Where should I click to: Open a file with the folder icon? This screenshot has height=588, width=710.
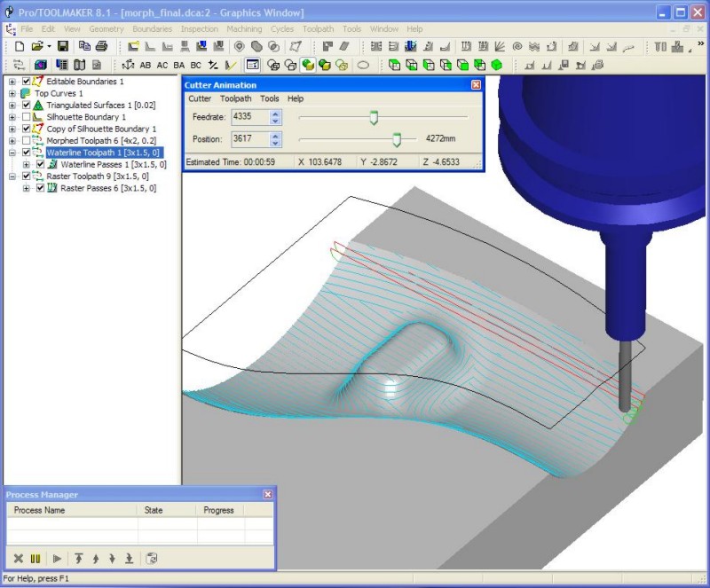[37, 46]
